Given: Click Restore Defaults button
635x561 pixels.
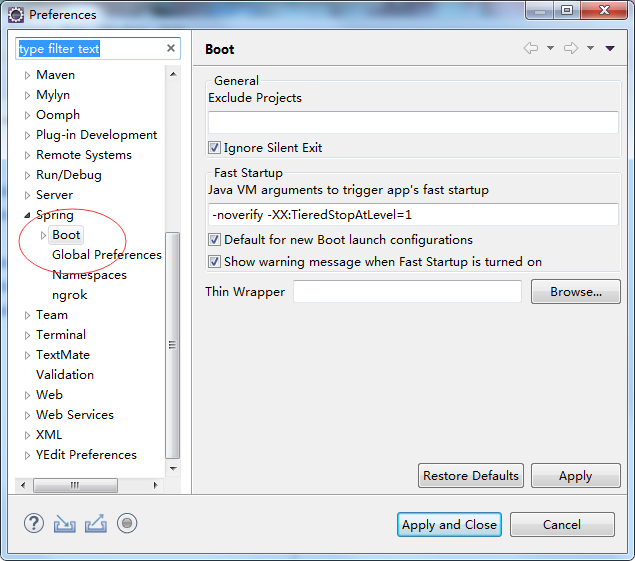Looking at the screenshot, I should (471, 476).
